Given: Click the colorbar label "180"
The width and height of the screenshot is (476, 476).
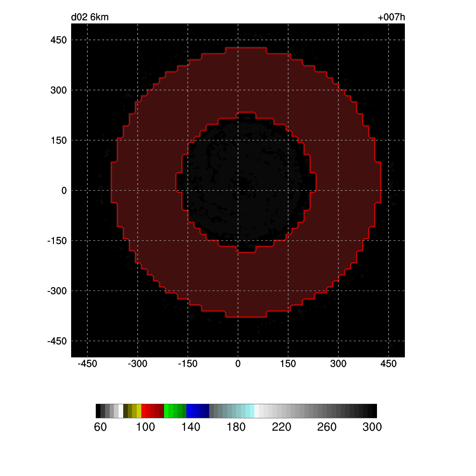Looking at the screenshot, I should (x=236, y=427).
